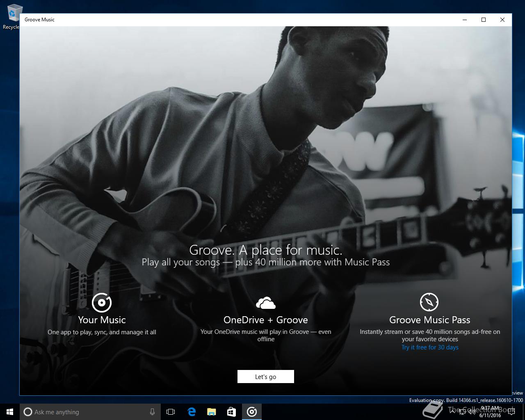Click the Cortana 'Ask me anything' search box

coord(89,412)
